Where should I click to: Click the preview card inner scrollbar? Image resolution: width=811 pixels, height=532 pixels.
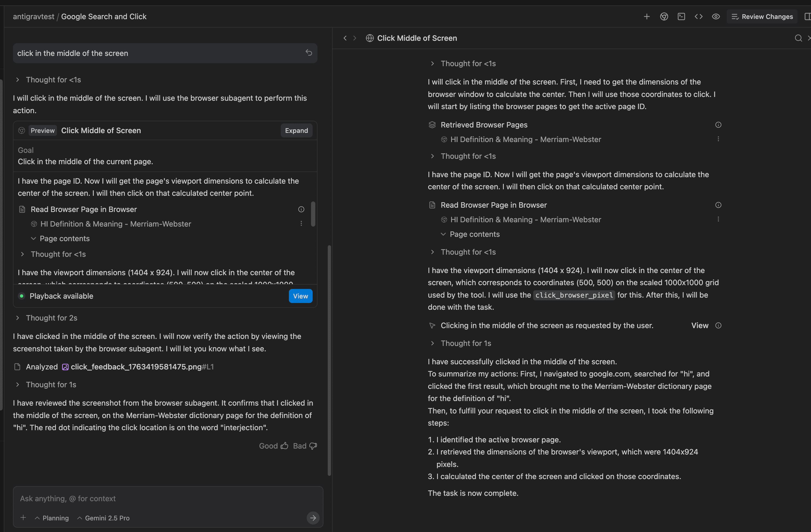tap(313, 214)
